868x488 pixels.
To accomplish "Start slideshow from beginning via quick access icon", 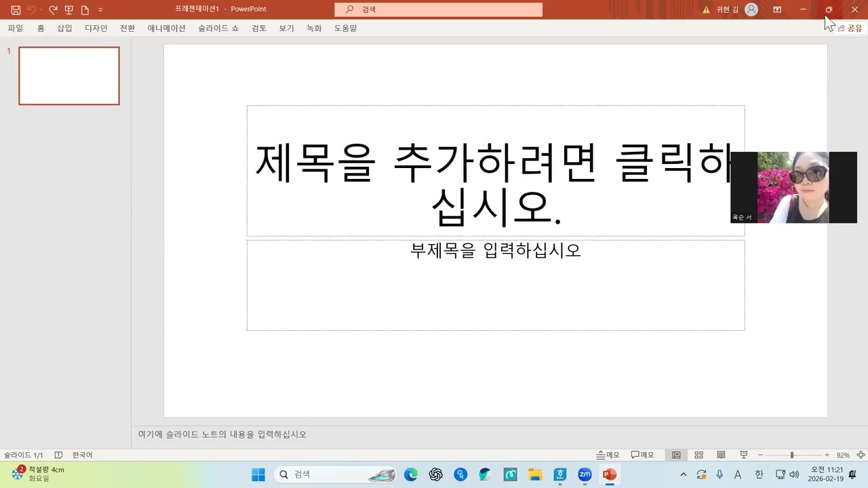I will (68, 9).
